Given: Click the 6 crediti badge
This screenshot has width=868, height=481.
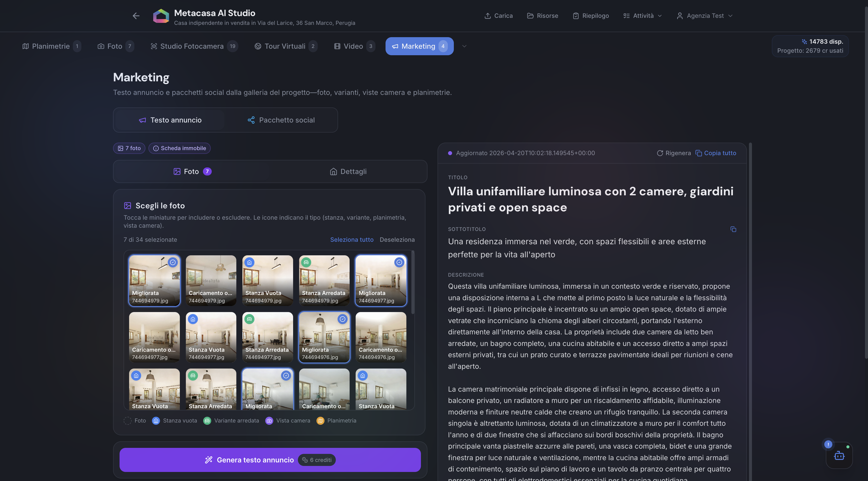Looking at the screenshot, I should (x=317, y=460).
